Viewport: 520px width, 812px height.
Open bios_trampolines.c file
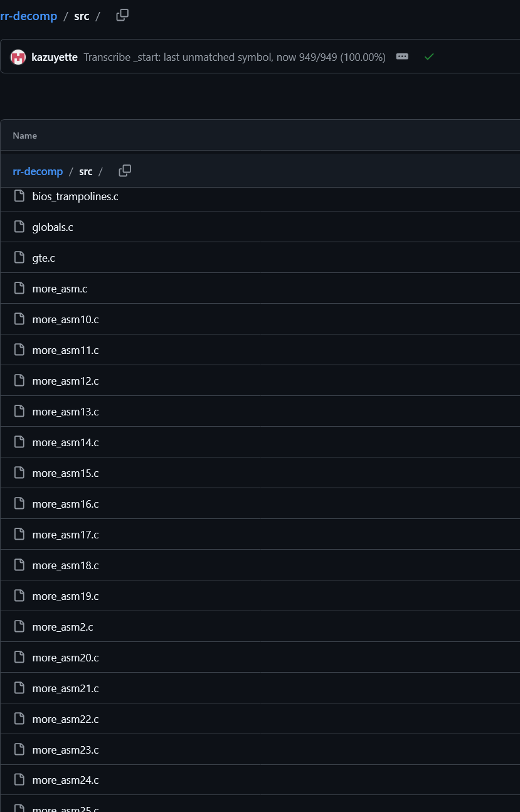75,196
